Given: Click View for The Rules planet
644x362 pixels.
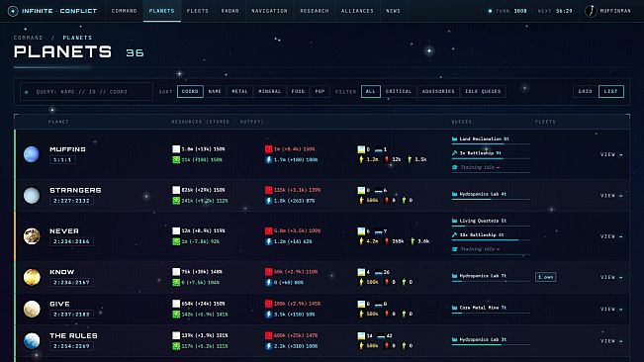Looking at the screenshot, I should point(611,341).
